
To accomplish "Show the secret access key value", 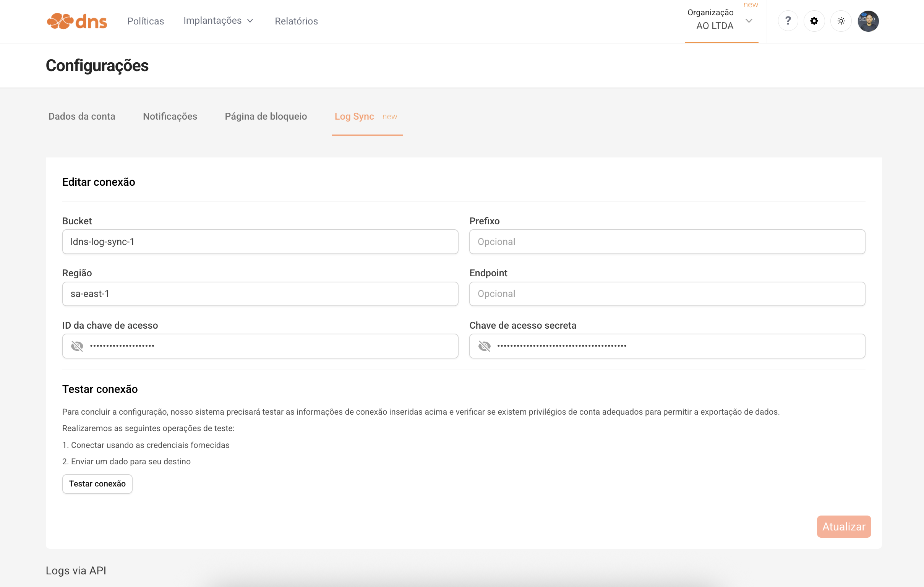I will click(484, 346).
